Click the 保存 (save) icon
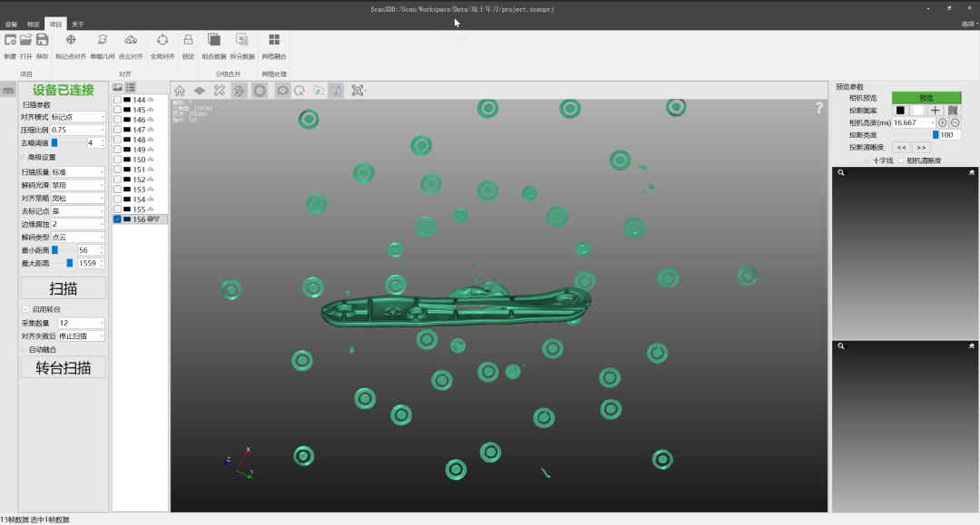Viewport: 980px width, 525px height. pos(42,41)
